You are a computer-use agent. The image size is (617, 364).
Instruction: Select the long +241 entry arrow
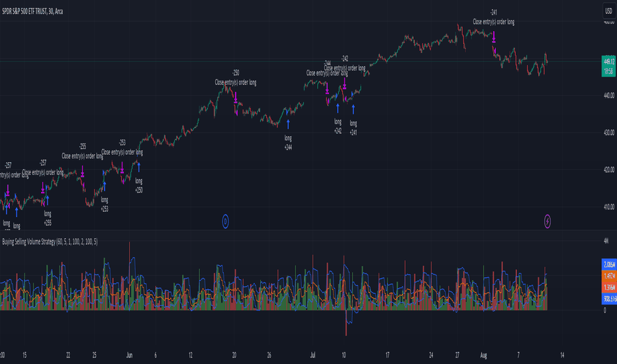tap(354, 110)
